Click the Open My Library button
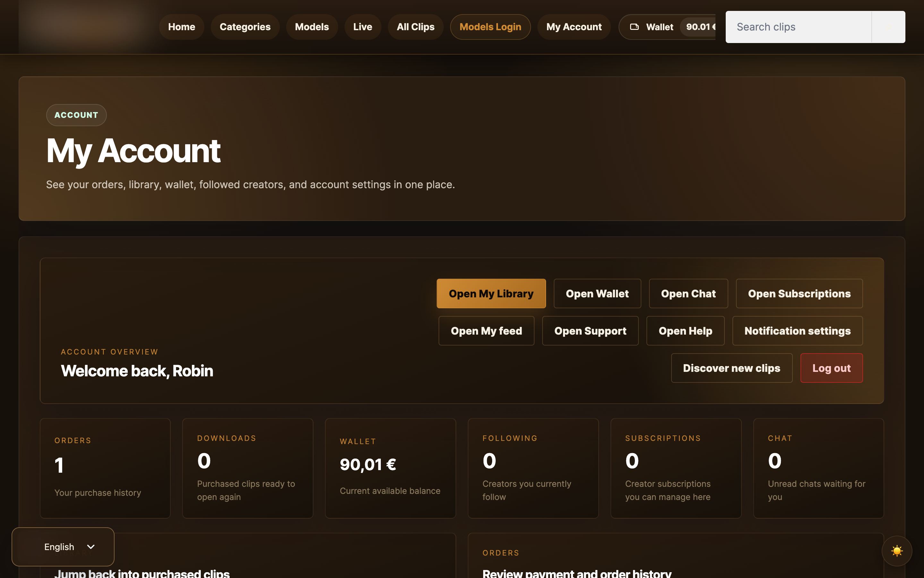This screenshot has width=924, height=578. tap(491, 293)
